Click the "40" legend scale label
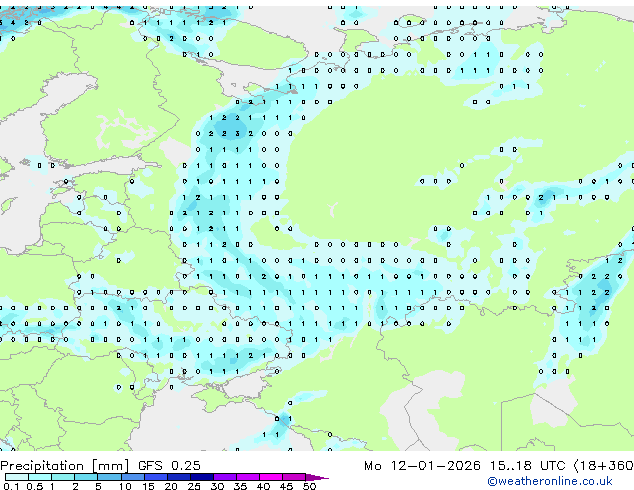 pos(263,486)
